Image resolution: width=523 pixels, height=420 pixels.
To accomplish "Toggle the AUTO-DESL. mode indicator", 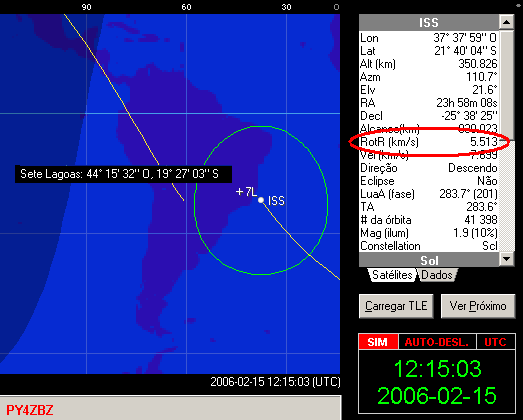I will [x=437, y=342].
